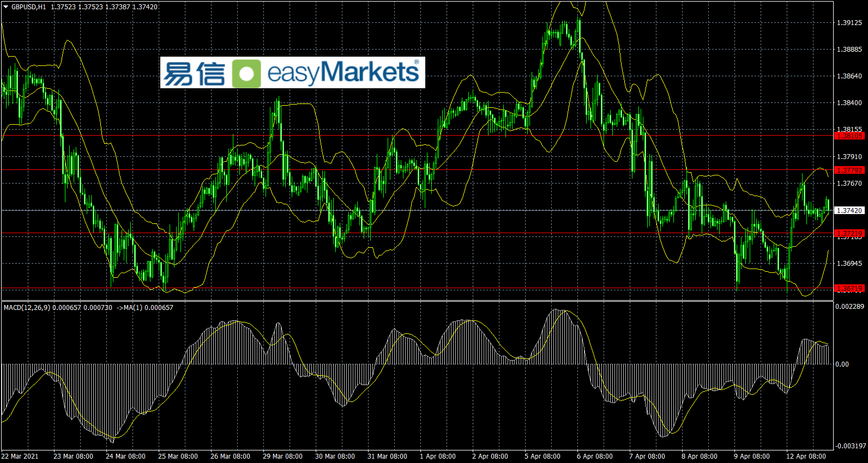868x463 pixels.
Task: Click the 12 Apr 08:00 time axis label
Action: click(x=806, y=456)
